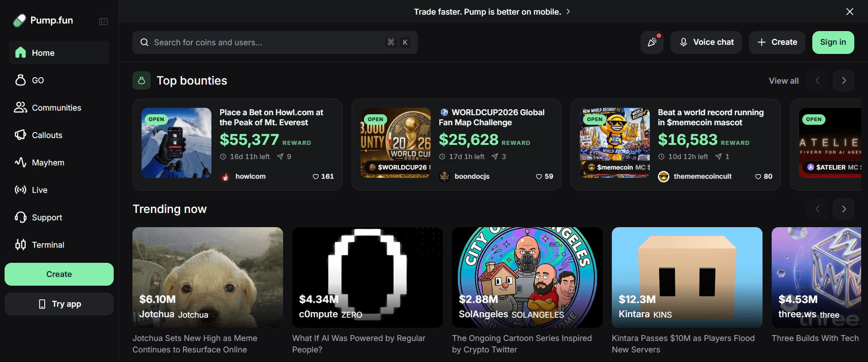Open the c0mpute ZERO trending card

tap(368, 277)
